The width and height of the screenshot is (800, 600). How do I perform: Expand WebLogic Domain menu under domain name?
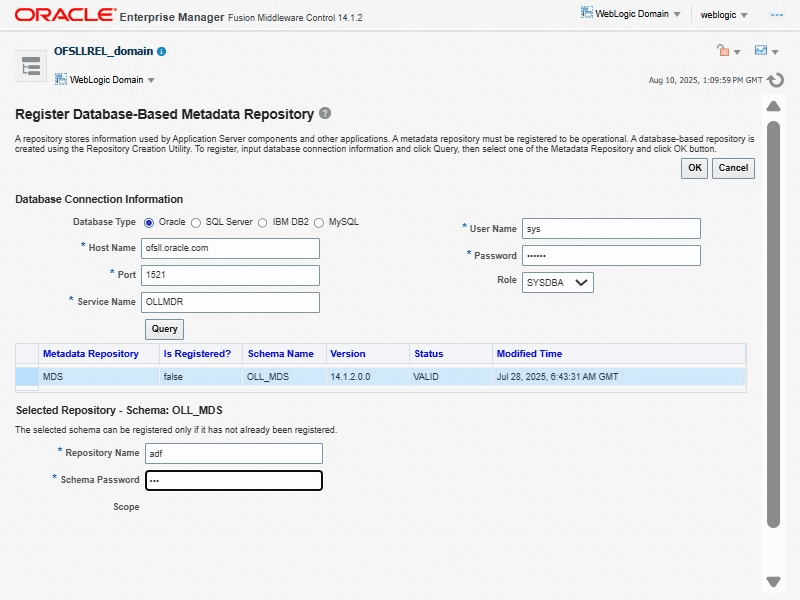[151, 80]
